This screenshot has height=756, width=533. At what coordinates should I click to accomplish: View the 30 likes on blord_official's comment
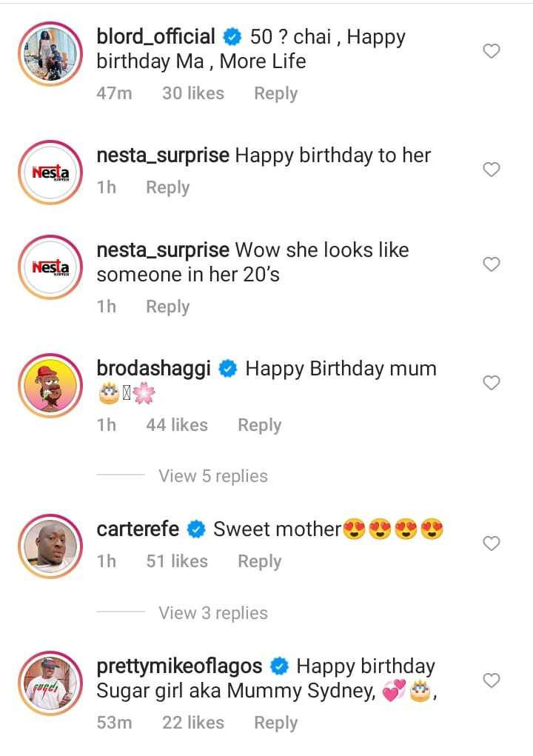coord(193,93)
